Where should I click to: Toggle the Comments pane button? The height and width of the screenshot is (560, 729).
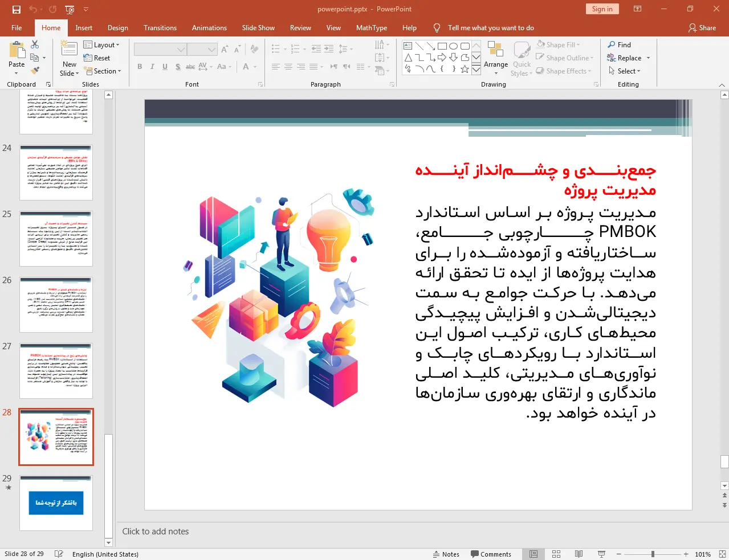click(x=491, y=554)
